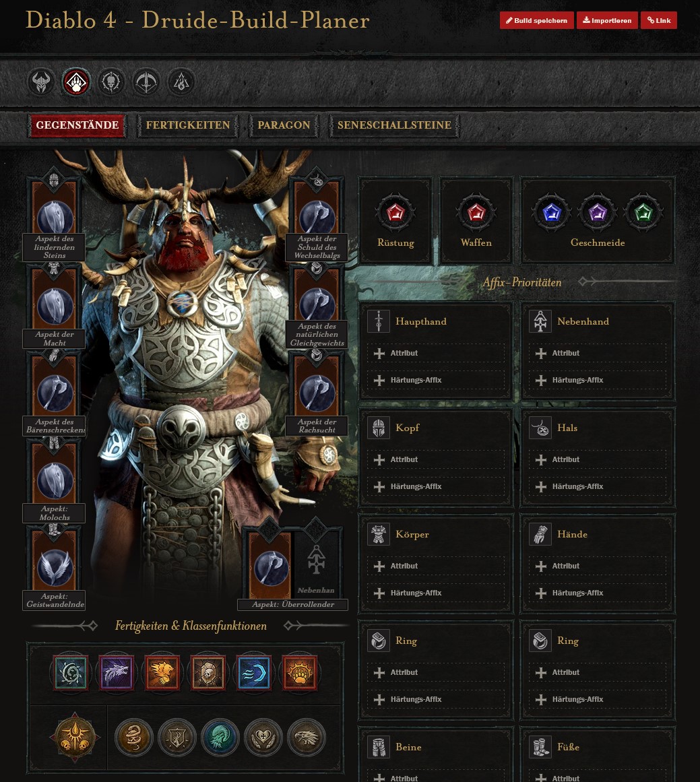Select the eagle head spirit boon
700x782 pixels.
pyautogui.click(x=307, y=737)
